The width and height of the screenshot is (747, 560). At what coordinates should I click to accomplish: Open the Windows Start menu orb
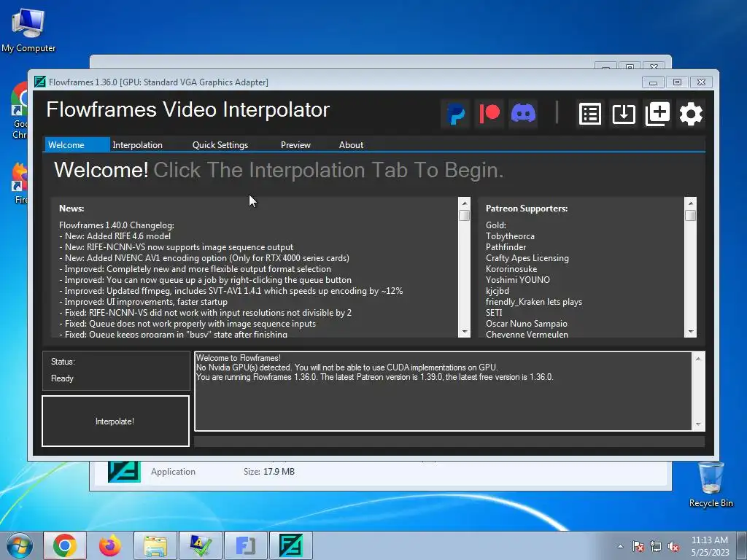click(x=19, y=545)
